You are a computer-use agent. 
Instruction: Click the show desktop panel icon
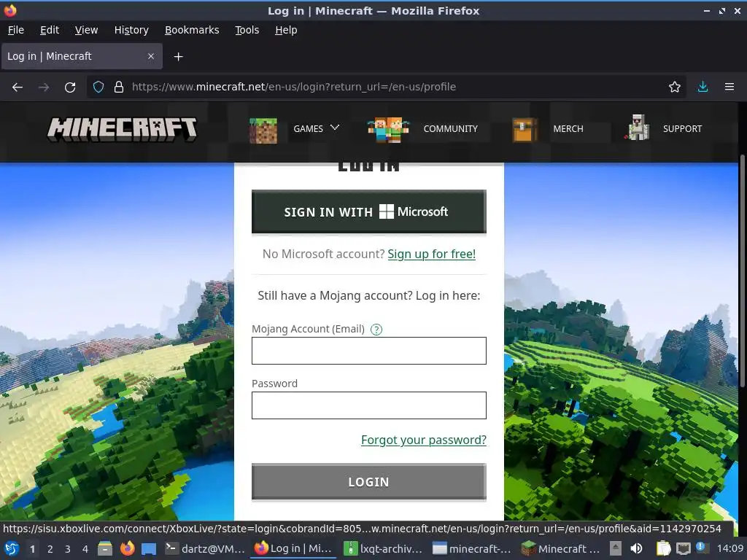coord(149,548)
